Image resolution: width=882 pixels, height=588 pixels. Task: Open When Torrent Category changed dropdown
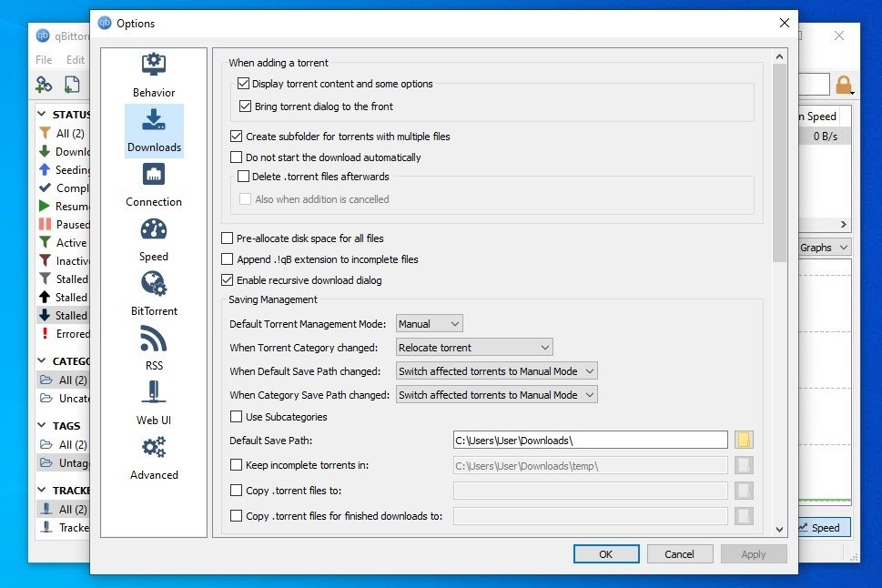tap(474, 348)
